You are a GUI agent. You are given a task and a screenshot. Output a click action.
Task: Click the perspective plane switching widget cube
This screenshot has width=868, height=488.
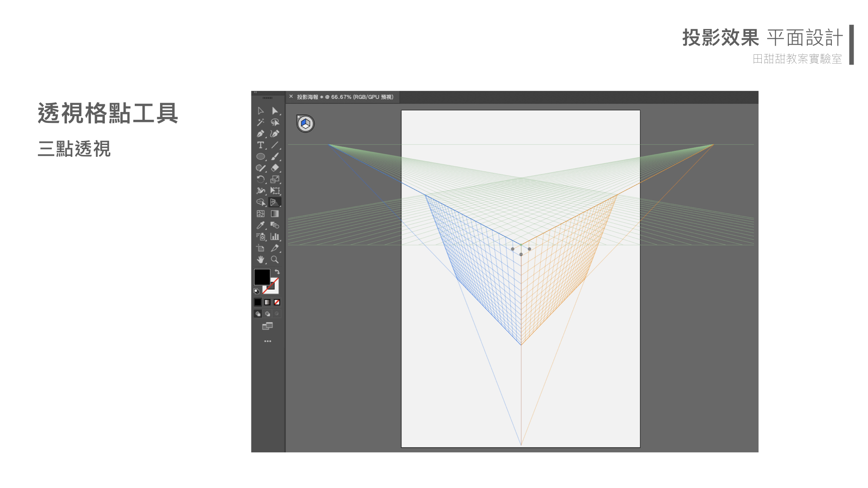(x=306, y=123)
